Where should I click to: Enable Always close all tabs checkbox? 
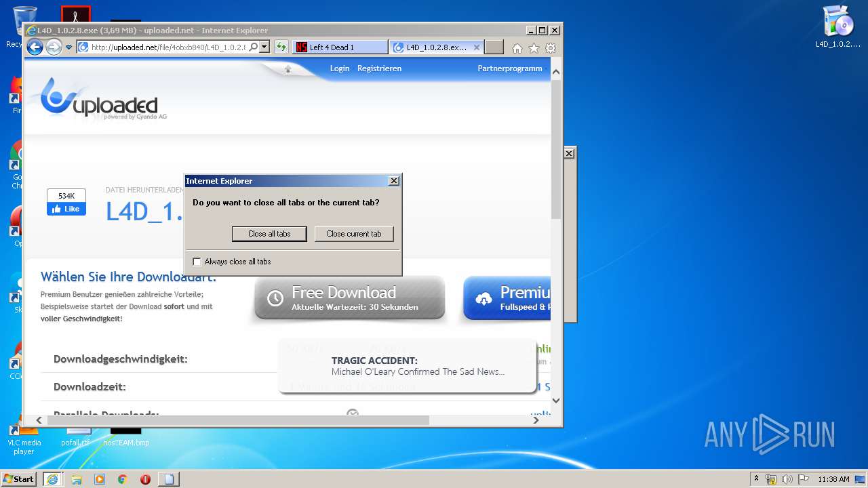coord(197,262)
